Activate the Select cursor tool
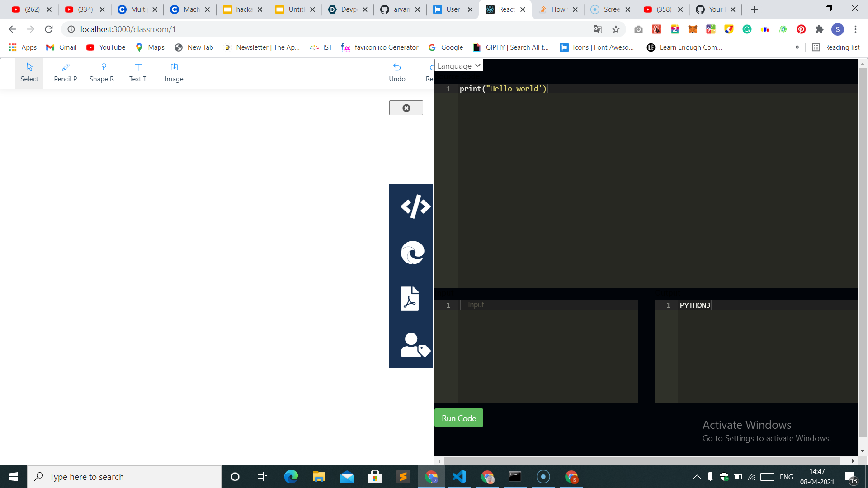 click(x=29, y=73)
